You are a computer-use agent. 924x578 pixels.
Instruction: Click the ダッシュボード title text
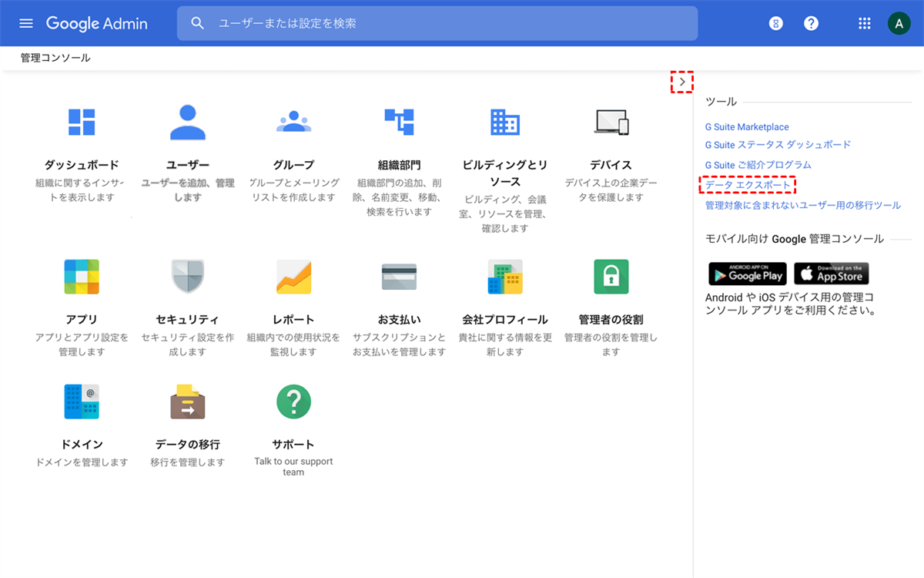[82, 165]
